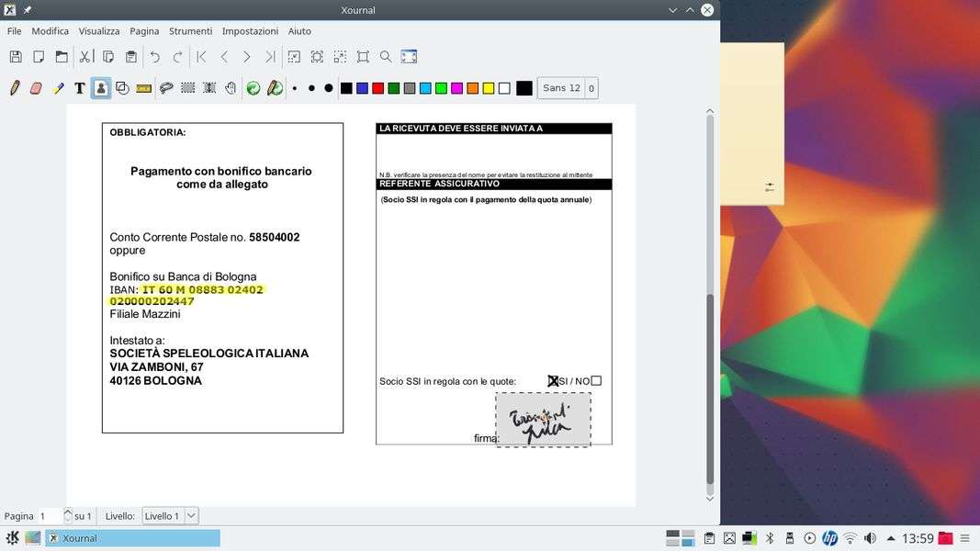Pick the magenta color swatch

tap(456, 88)
